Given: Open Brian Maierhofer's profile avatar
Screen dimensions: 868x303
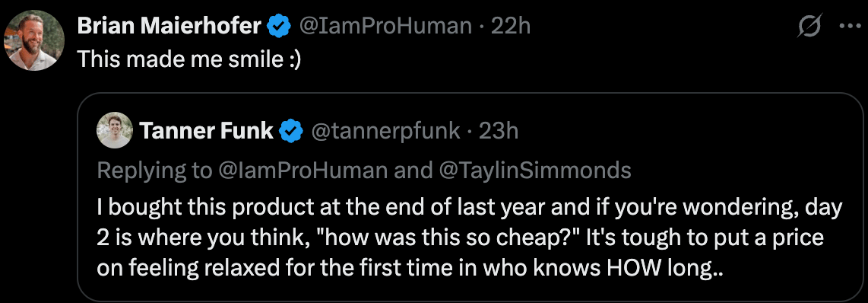Looking at the screenshot, I should pos(34,40).
